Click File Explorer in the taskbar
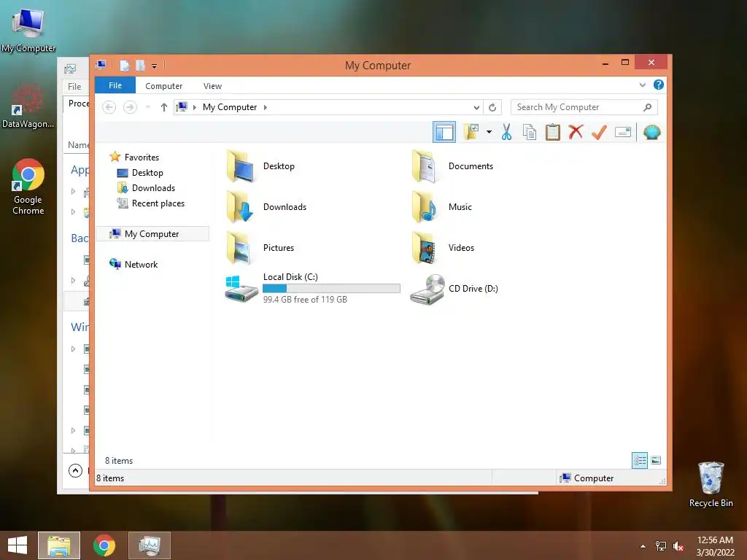The height and width of the screenshot is (560, 747). pos(59,545)
